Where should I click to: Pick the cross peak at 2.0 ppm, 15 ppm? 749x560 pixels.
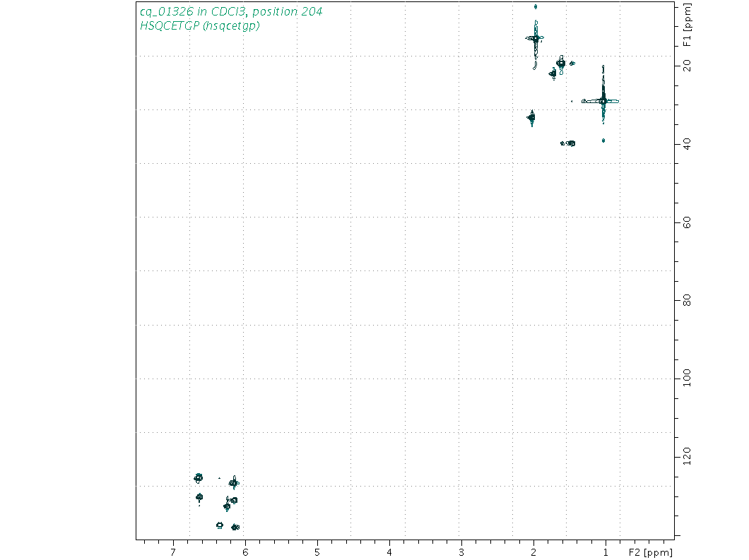[x=536, y=37]
